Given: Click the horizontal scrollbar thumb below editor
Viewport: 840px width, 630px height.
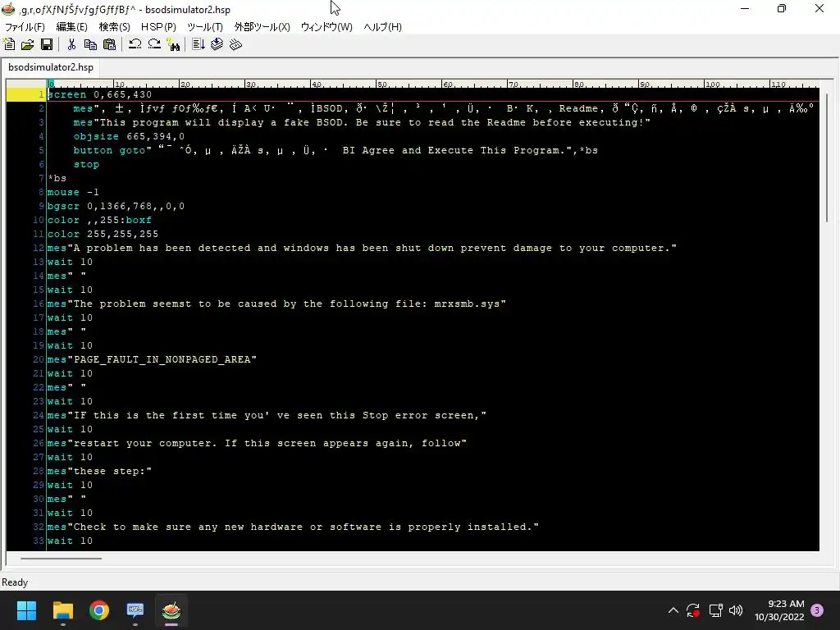Looking at the screenshot, I should tap(61, 558).
